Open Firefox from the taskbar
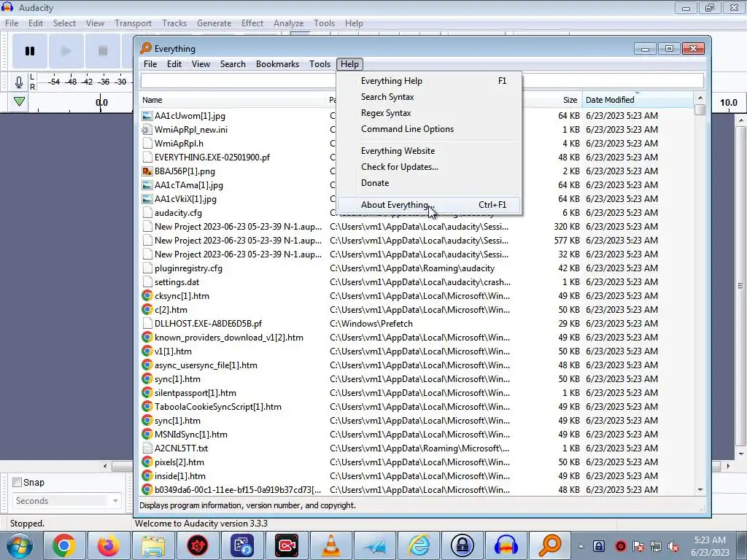747x560 pixels. point(108,545)
